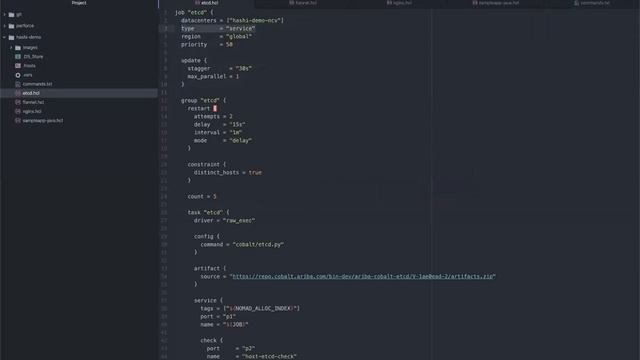The height and width of the screenshot is (360, 640).
Task: Switch to the etcd.hcl editor tab
Action: point(207,3)
